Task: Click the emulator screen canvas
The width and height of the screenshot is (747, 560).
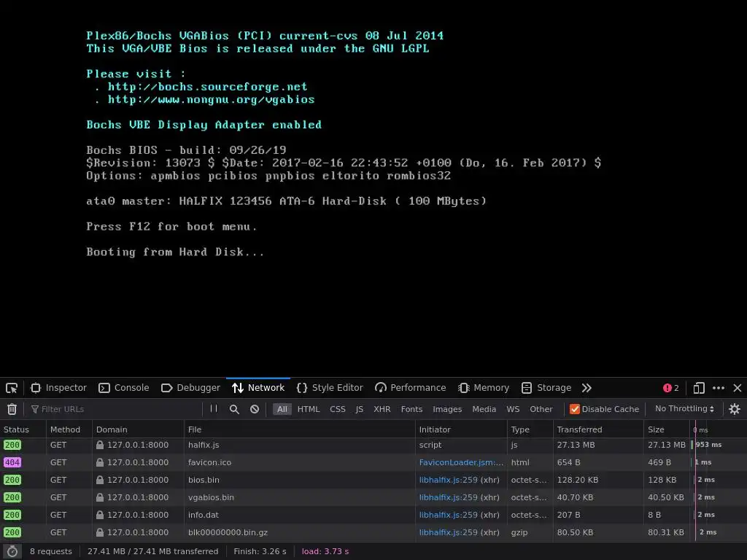Action: click(x=373, y=189)
